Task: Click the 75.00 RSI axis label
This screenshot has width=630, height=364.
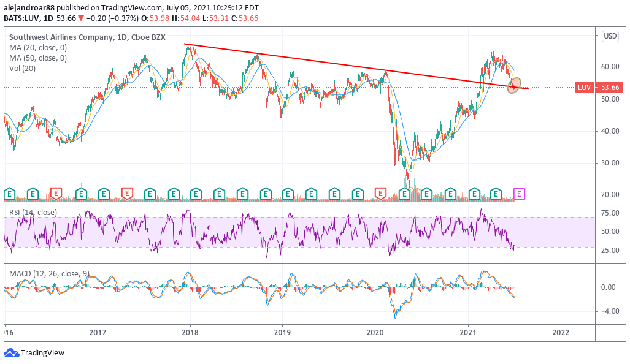Action: tap(610, 213)
